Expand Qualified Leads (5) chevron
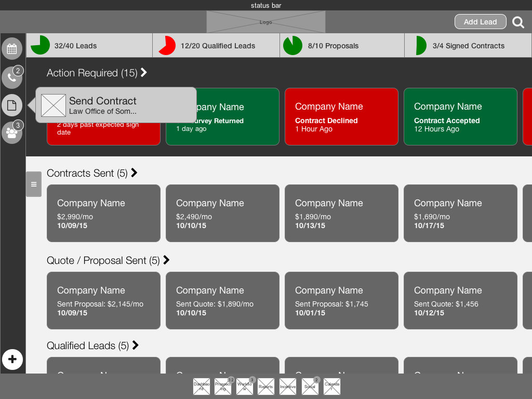Viewport: 532px width, 399px height. tap(136, 345)
